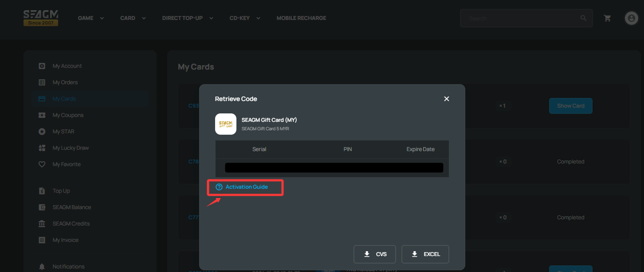
Task: Click the Notifications bell icon
Action: tap(42, 267)
